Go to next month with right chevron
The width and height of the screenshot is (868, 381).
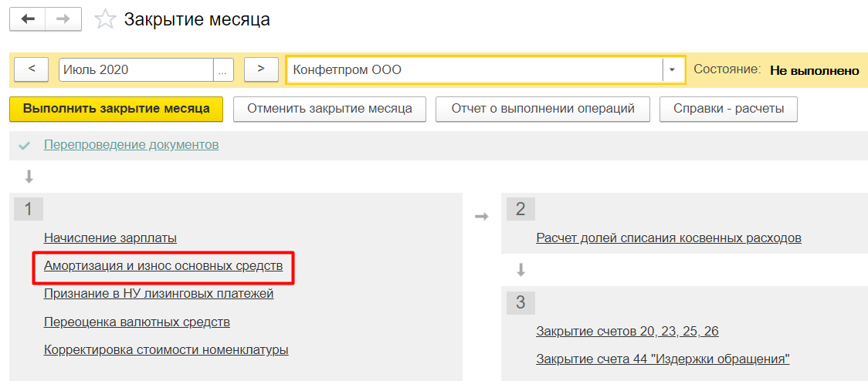coord(261,69)
